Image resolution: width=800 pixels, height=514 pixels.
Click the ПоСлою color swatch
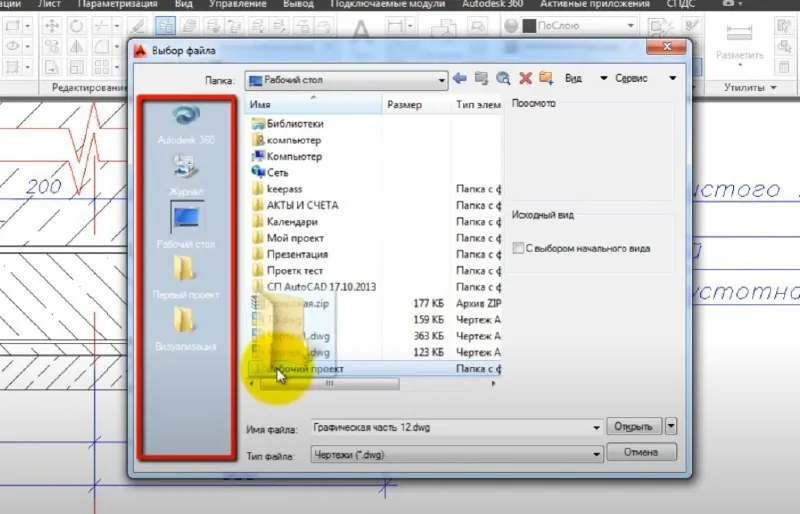529,26
